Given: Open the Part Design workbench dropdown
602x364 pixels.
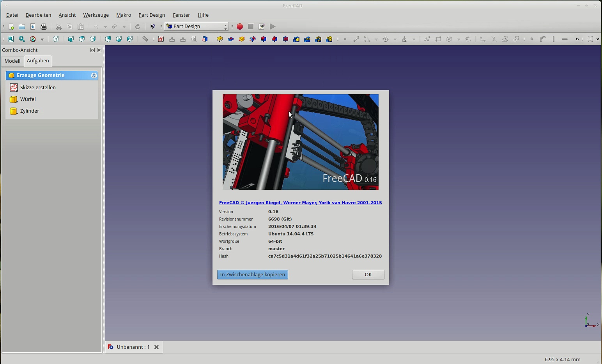Looking at the screenshot, I should (197, 27).
